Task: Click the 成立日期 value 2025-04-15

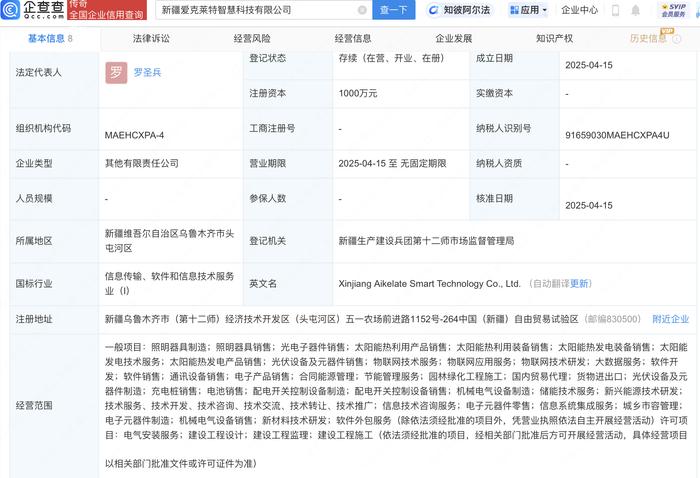Action: [x=589, y=65]
